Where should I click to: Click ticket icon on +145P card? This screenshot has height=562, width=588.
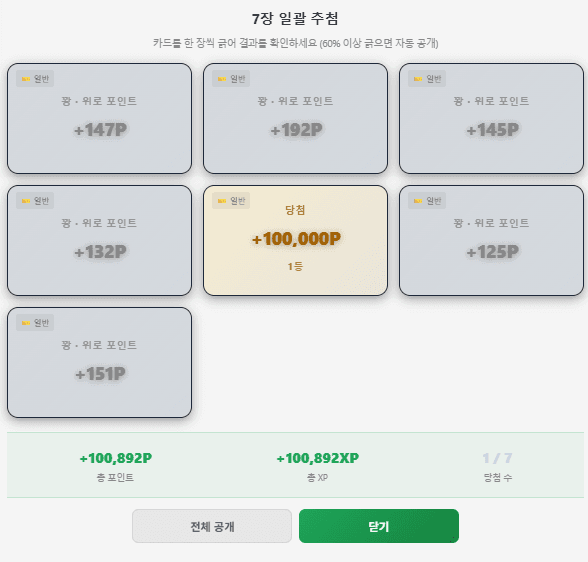tap(418, 79)
